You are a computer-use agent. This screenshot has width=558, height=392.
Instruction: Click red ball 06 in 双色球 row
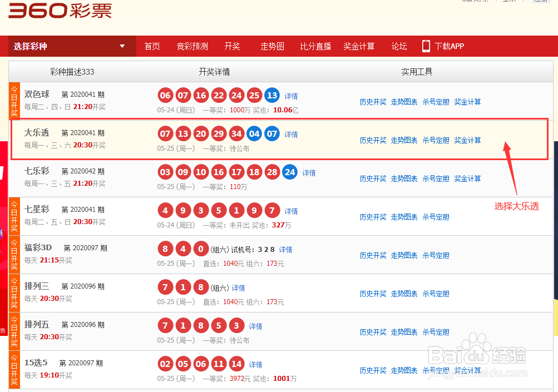point(165,95)
